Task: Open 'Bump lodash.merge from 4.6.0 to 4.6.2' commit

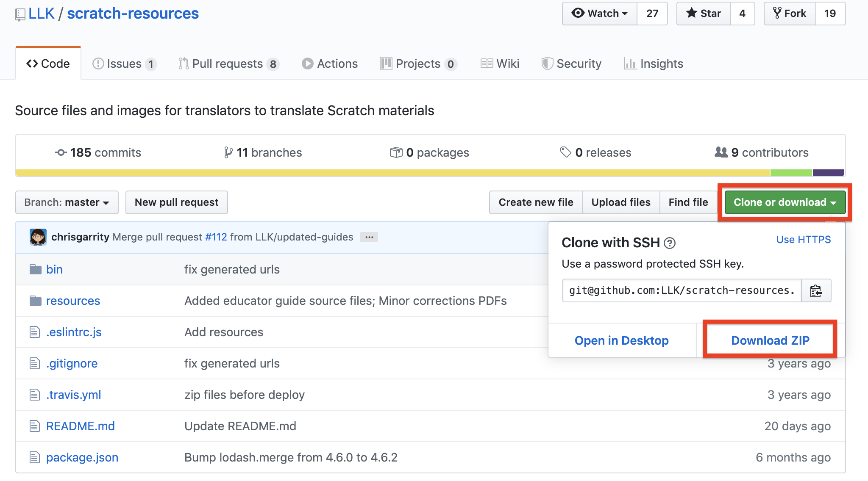Action: point(291,457)
